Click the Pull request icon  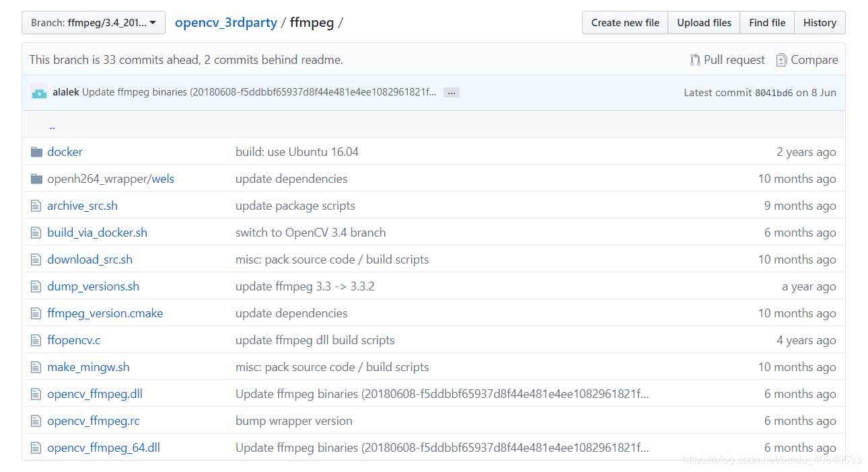[695, 60]
